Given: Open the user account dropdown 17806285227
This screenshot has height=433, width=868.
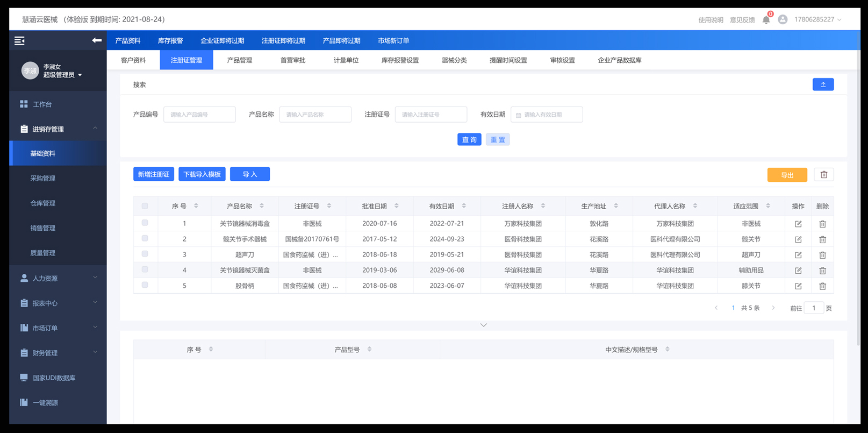Looking at the screenshot, I should 817,20.
